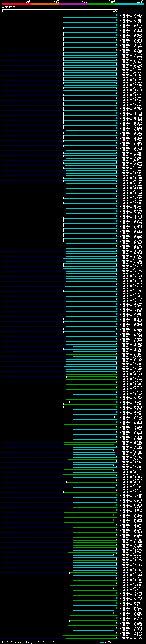Select the query name AV531747
Image resolution: width=146 pixels, height=644 pixels.
[8, 8]
